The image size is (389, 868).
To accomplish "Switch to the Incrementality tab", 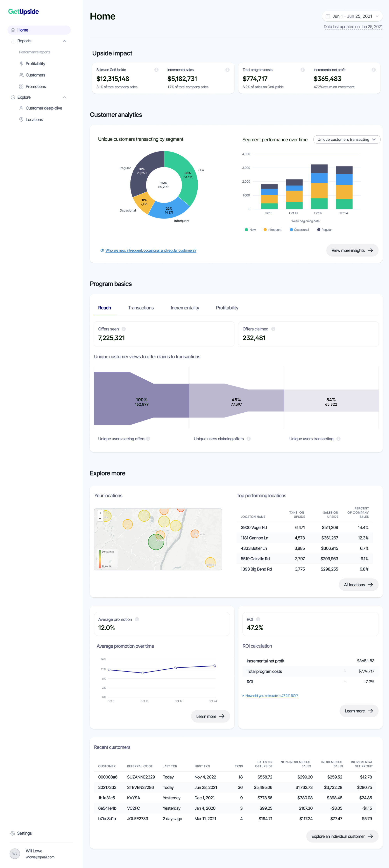I will click(185, 308).
